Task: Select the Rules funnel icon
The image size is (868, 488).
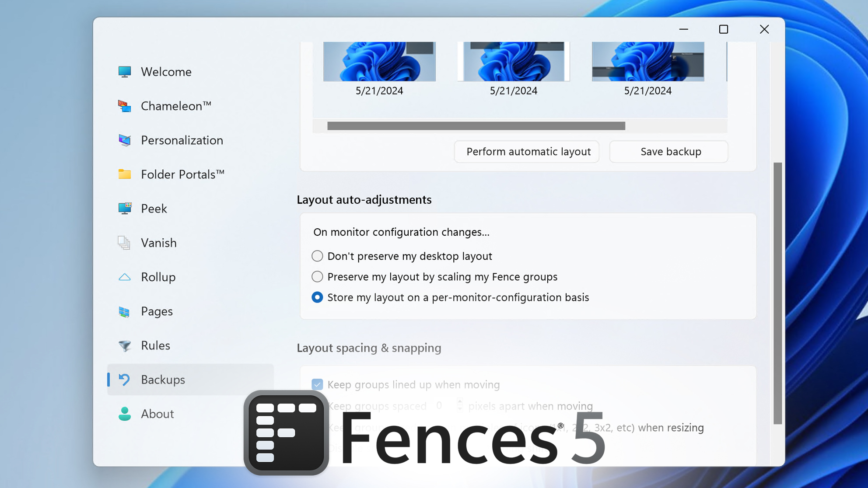Action: (125, 345)
